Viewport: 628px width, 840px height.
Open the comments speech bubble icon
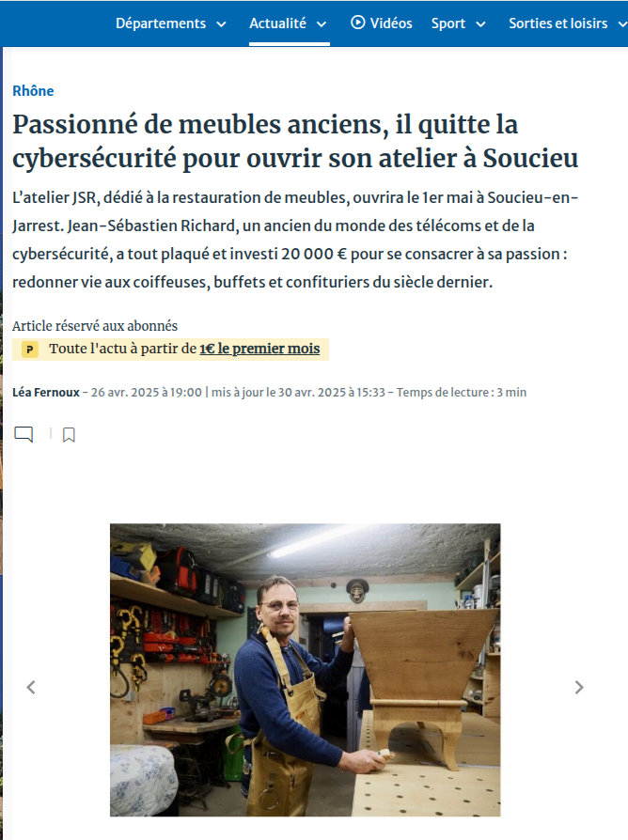[24, 434]
